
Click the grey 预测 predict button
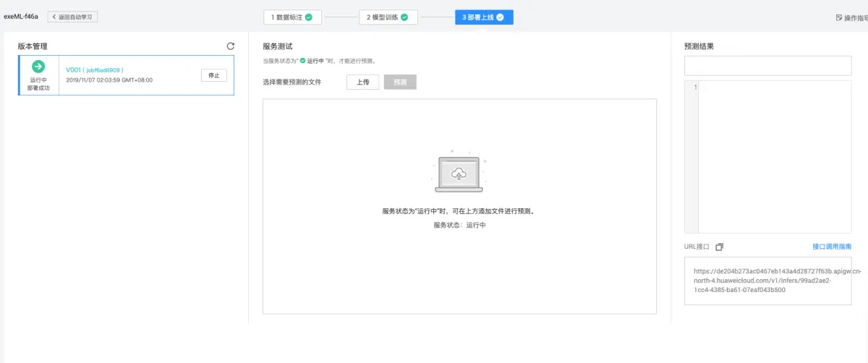(x=400, y=82)
